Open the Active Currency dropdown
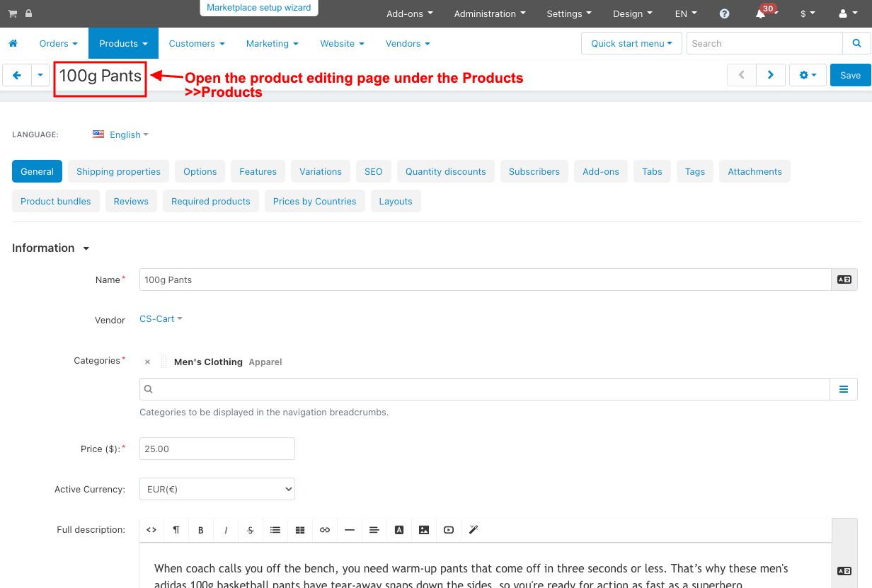 coord(217,489)
